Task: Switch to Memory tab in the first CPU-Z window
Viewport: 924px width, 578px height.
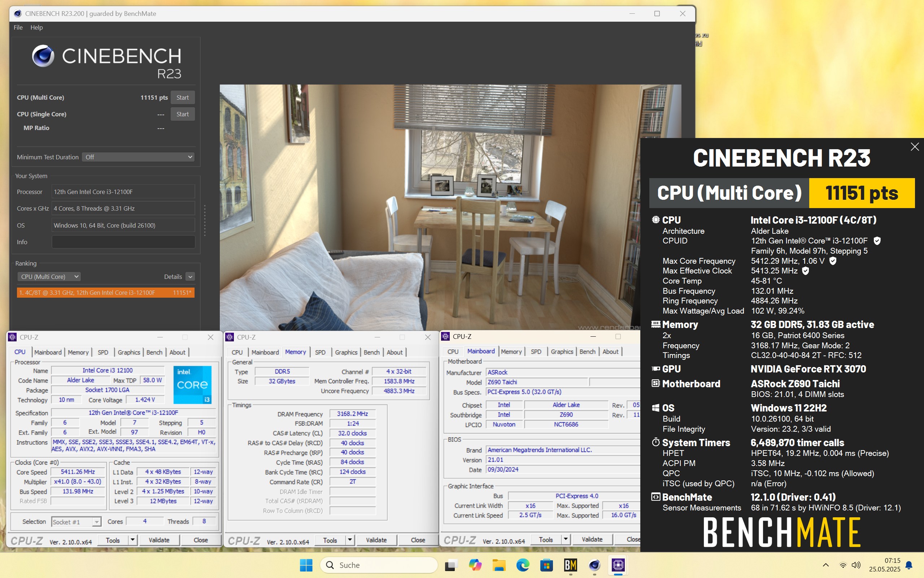Action: (78, 352)
